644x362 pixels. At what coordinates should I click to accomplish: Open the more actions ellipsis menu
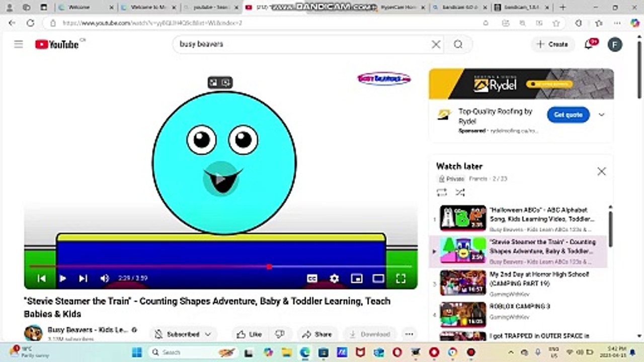pos(409,334)
